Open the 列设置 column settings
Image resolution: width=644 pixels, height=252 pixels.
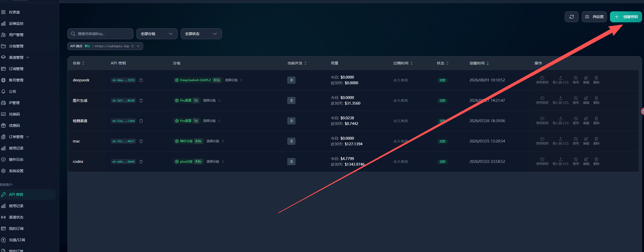(594, 17)
